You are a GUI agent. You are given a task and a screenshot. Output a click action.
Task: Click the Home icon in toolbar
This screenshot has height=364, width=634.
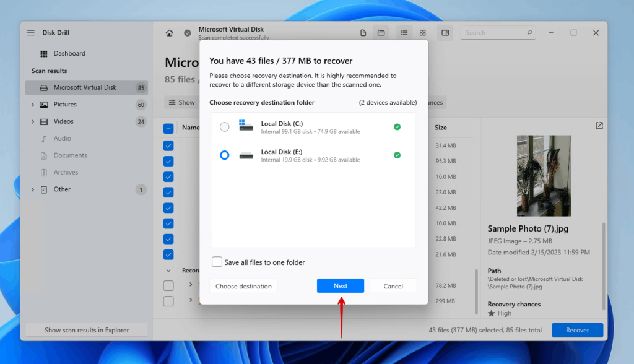(169, 33)
